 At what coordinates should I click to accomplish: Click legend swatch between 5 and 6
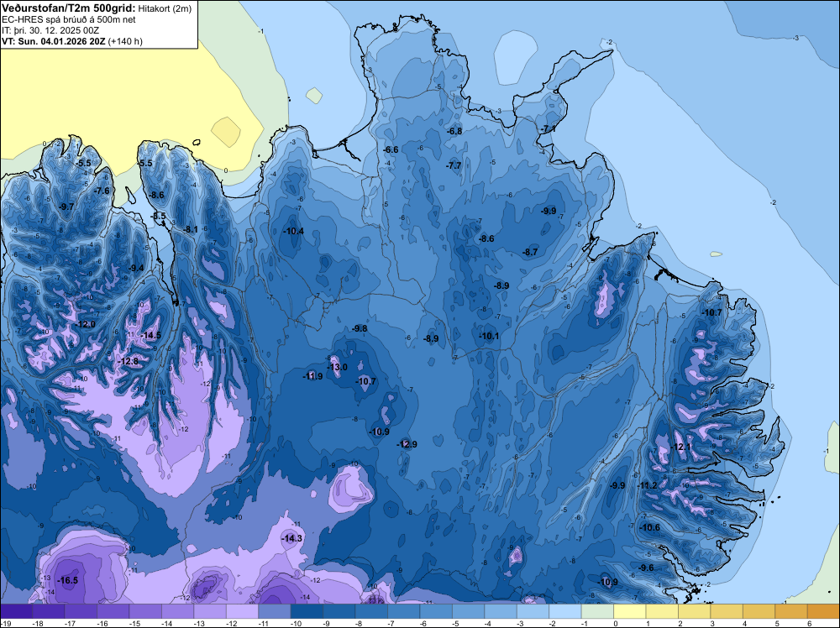click(791, 611)
